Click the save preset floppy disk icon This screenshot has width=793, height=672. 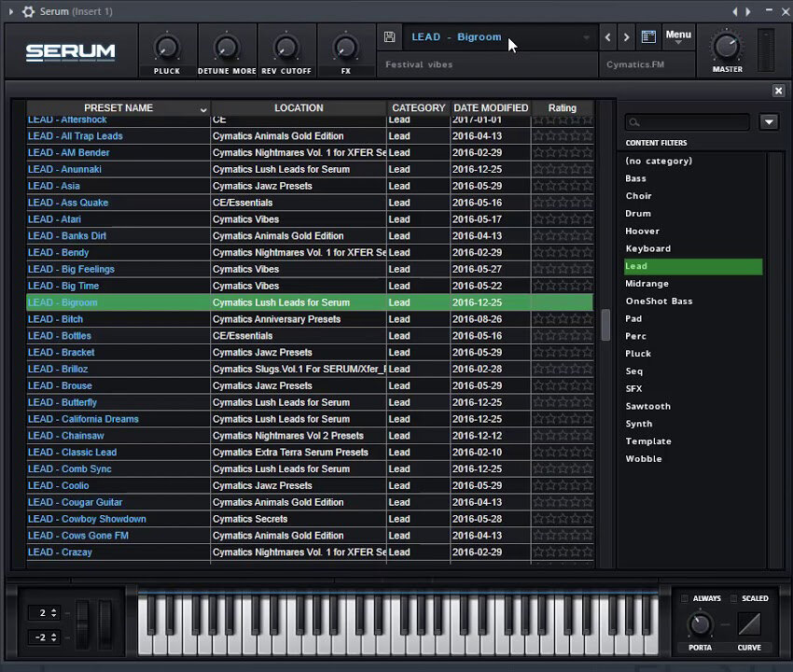pyautogui.click(x=389, y=36)
